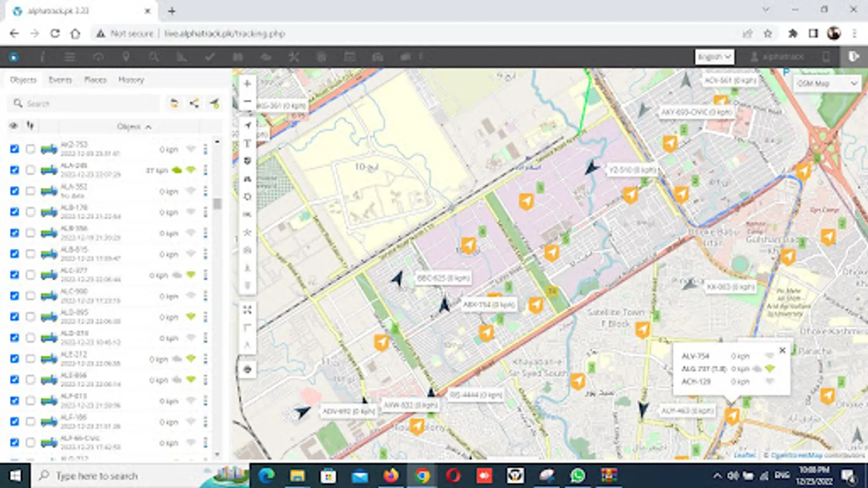Viewport: 868px width, 488px height.
Task: Open the three-dot menu for ALC-377
Action: 205,275
